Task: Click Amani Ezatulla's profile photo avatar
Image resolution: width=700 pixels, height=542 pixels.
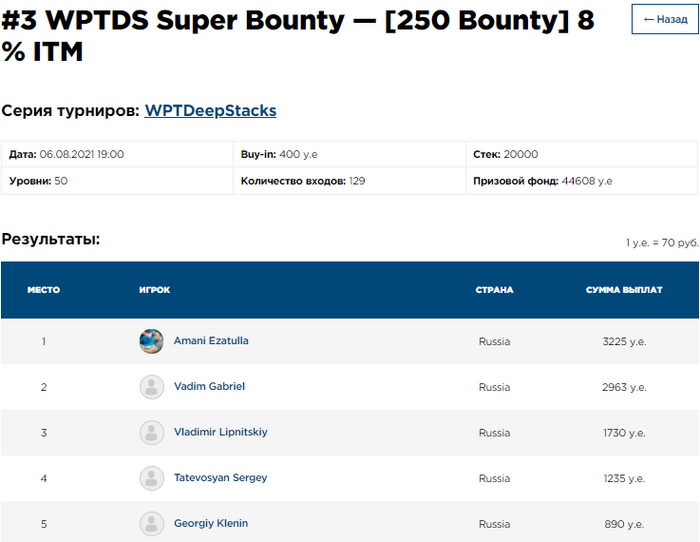Action: pos(151,341)
